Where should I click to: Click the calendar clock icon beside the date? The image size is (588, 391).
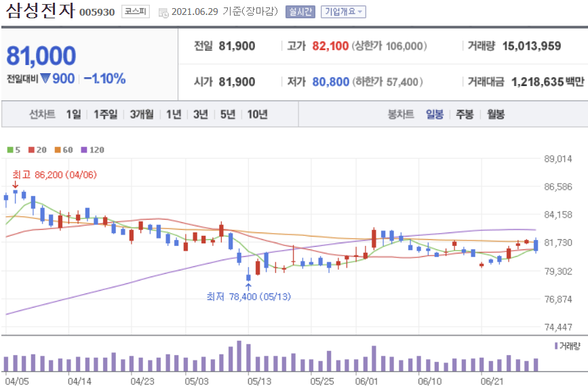[163, 13]
